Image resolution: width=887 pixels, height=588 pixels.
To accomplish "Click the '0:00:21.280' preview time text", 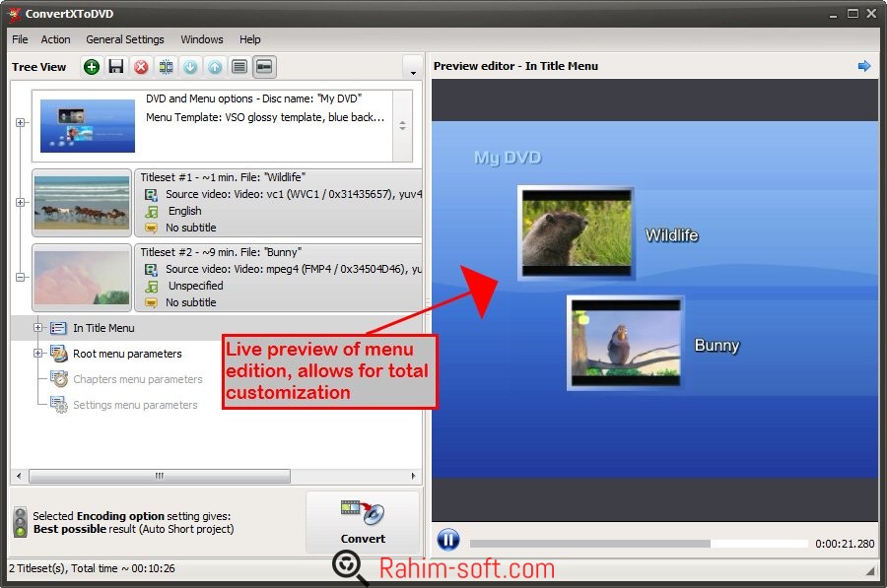I will 845,544.
